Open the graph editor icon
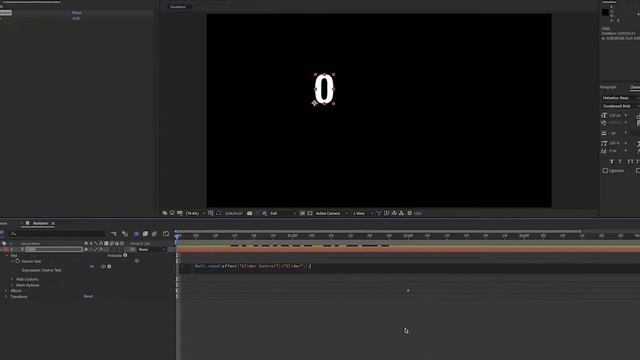 pyautogui.click(x=166, y=234)
